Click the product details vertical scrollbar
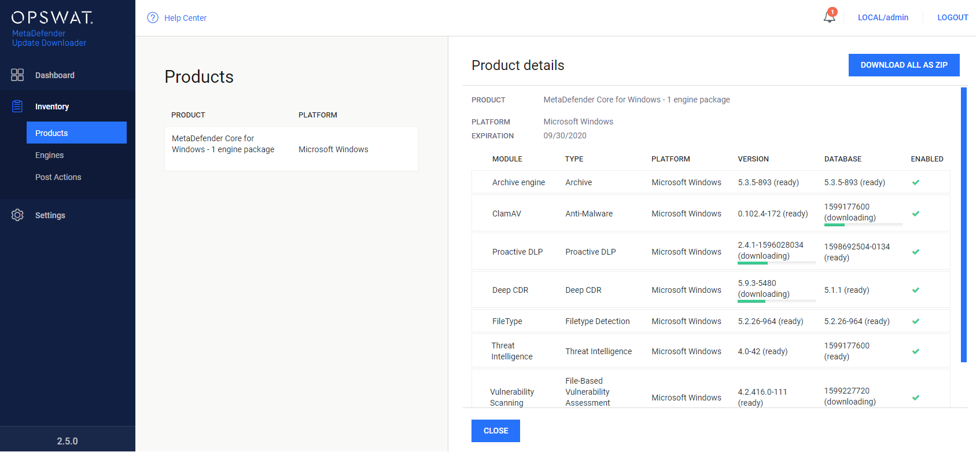 click(964, 225)
